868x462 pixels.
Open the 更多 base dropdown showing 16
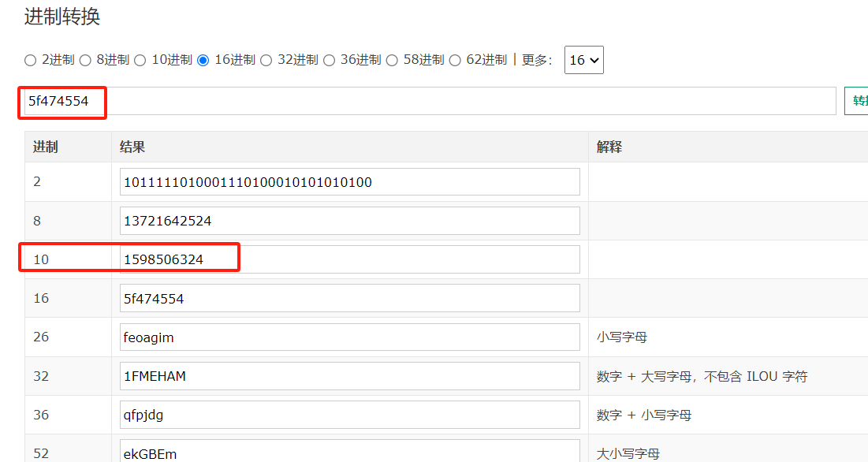(583, 60)
